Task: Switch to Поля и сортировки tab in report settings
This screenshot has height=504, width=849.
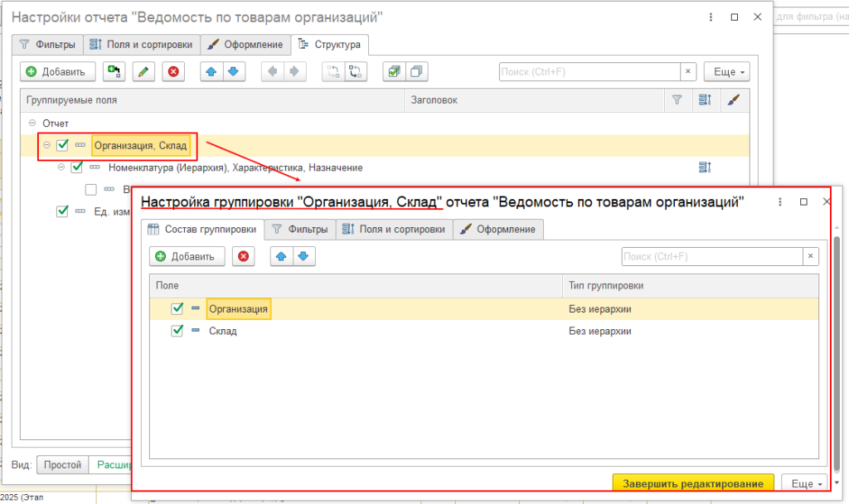Action: coord(141,45)
